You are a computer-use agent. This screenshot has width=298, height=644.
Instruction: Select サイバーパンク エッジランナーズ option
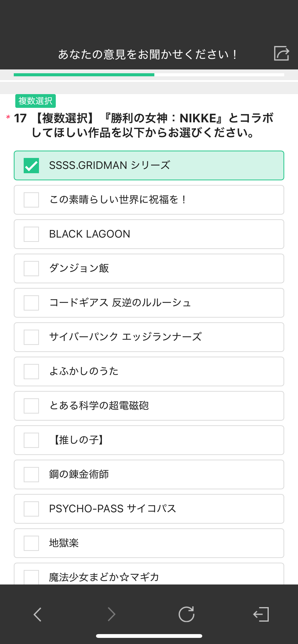(31, 337)
